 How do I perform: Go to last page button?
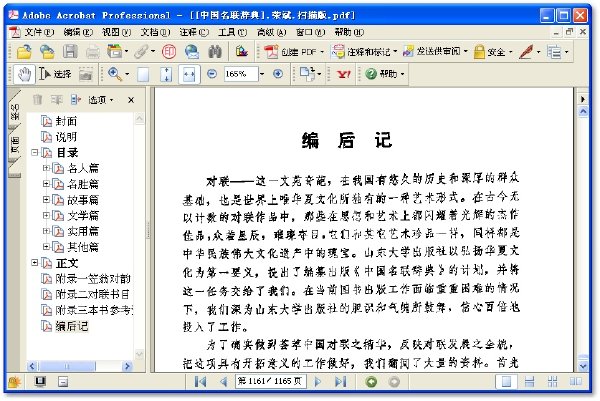pyautogui.click(x=341, y=381)
